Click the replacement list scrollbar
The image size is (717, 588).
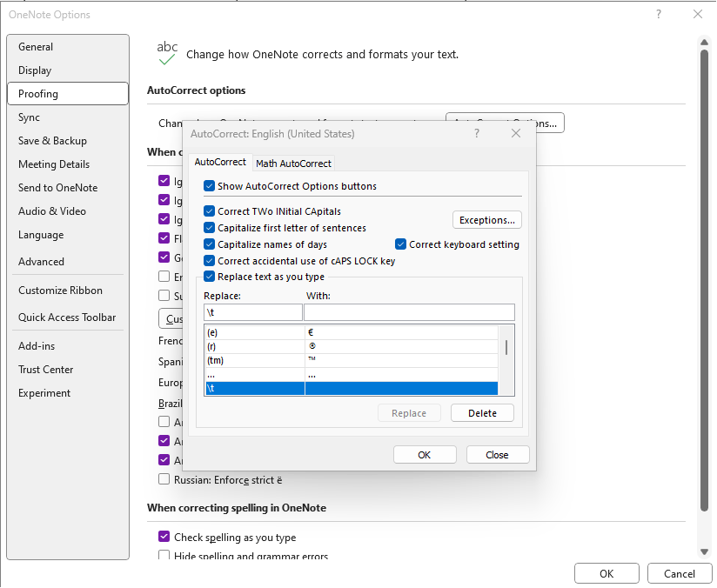pyautogui.click(x=506, y=348)
